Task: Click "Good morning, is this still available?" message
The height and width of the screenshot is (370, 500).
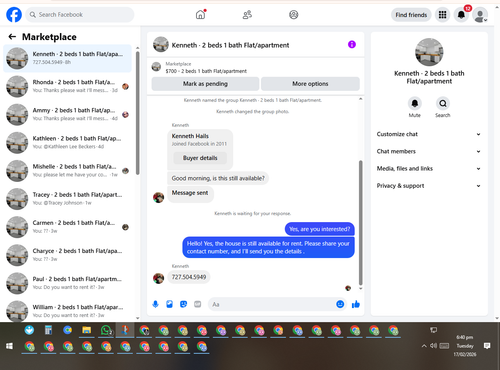Action: click(218, 178)
